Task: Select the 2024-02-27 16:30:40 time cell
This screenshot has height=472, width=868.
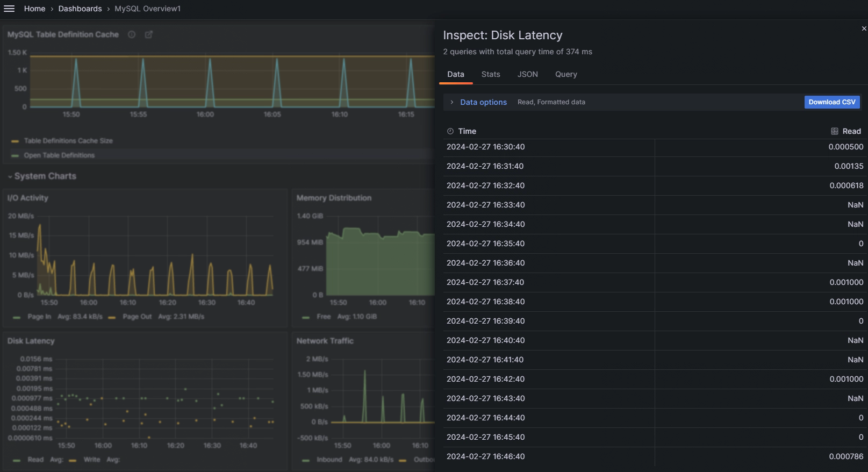Action: click(x=549, y=147)
